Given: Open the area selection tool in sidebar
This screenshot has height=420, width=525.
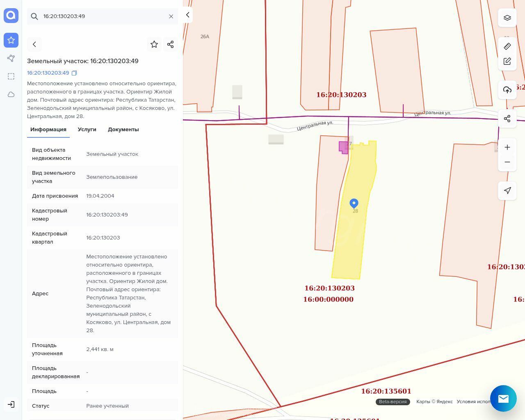Looking at the screenshot, I should 11,76.
